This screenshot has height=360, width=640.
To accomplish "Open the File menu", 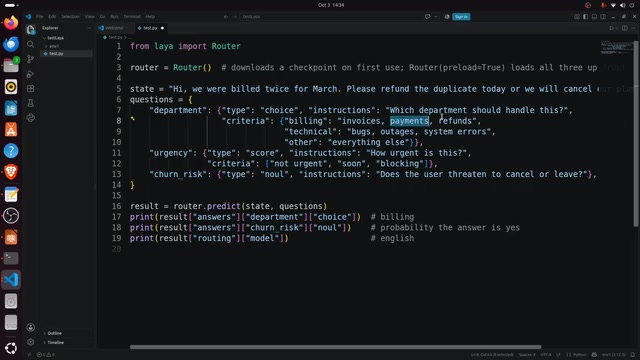I will (x=40, y=17).
